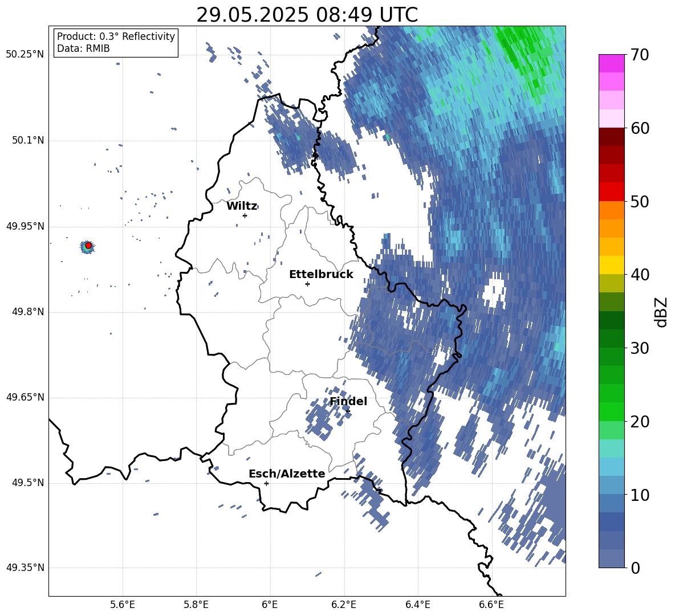Image resolution: width=675 pixels, height=616 pixels.
Task: Click the 6.4°E longitude label
Action: click(x=417, y=605)
